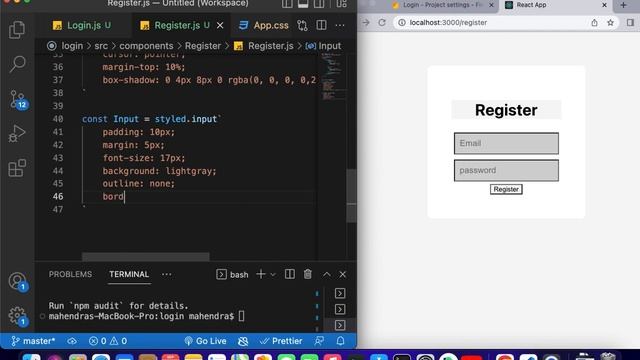The height and width of the screenshot is (360, 640).
Task: Publish changes with the cloud sync icon
Action: coord(72,341)
